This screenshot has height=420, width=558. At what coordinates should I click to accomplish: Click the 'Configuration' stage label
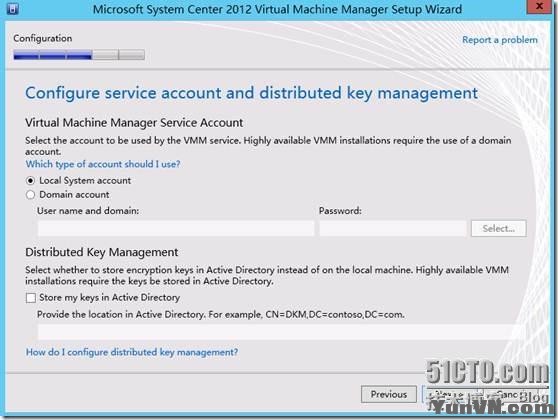(x=43, y=38)
